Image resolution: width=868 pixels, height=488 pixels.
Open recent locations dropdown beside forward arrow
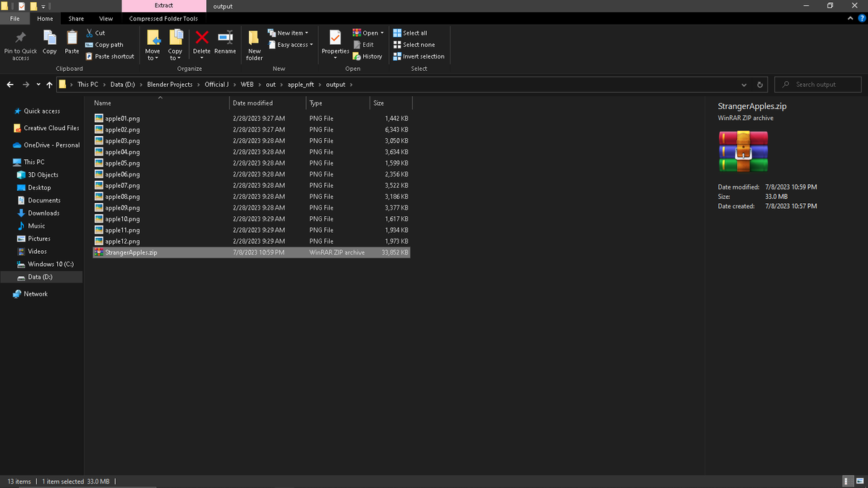(38, 85)
